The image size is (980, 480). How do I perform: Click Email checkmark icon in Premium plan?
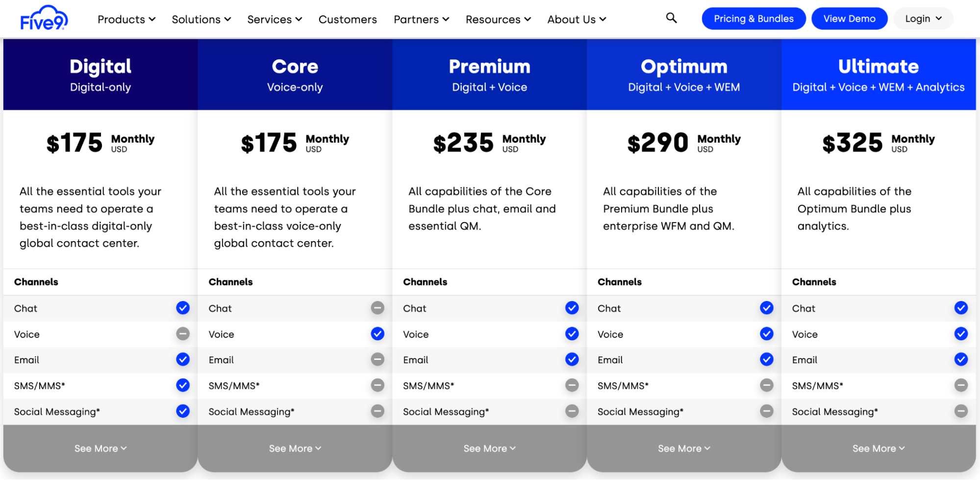pyautogui.click(x=572, y=359)
